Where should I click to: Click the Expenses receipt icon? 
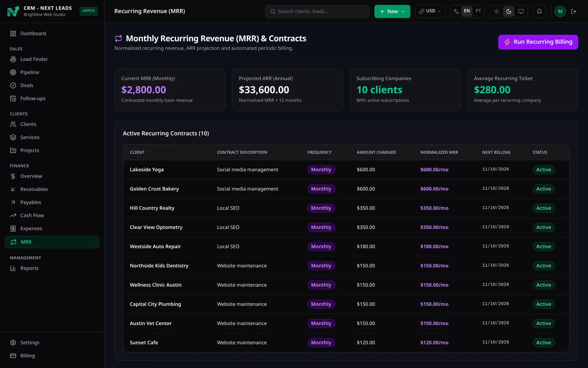click(13, 228)
